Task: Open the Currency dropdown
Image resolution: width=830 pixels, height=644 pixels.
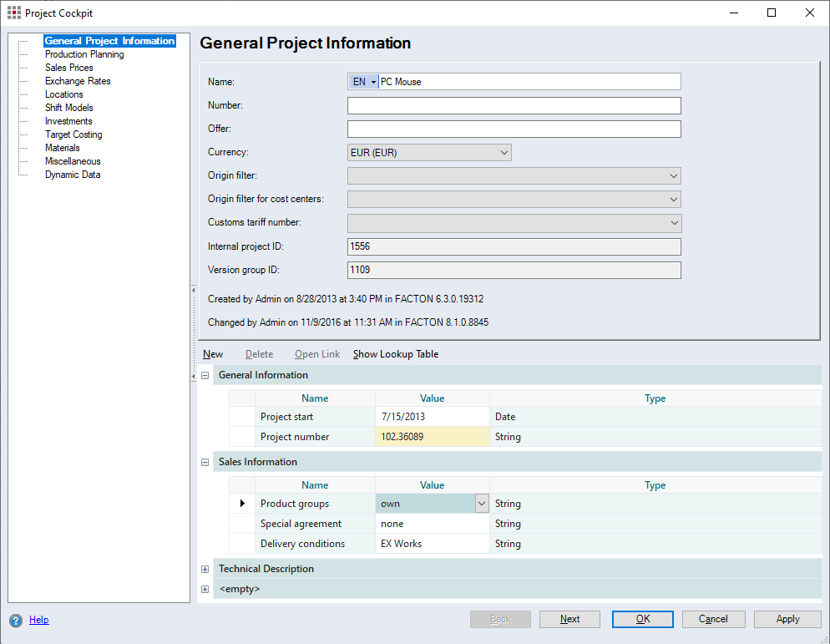Action: 429,153
